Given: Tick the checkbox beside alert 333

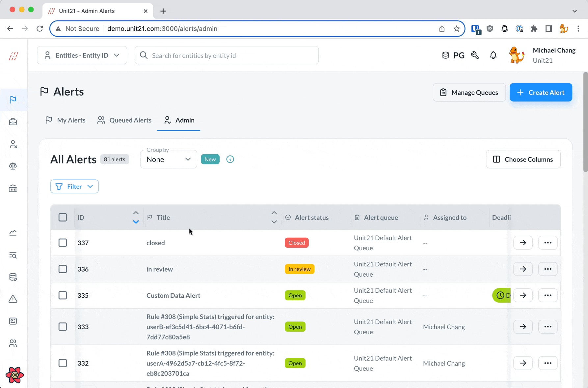Looking at the screenshot, I should (63, 327).
